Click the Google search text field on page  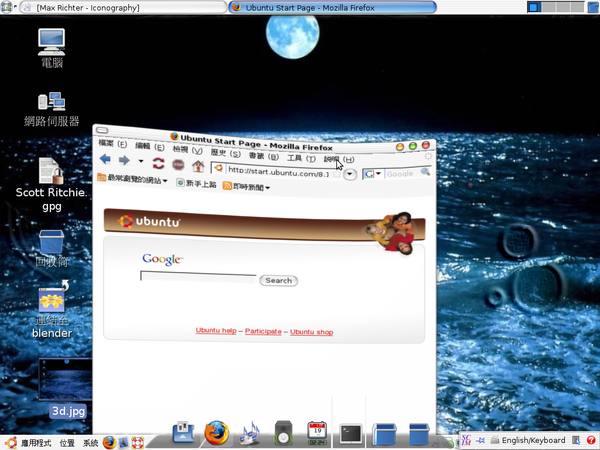[198, 277]
